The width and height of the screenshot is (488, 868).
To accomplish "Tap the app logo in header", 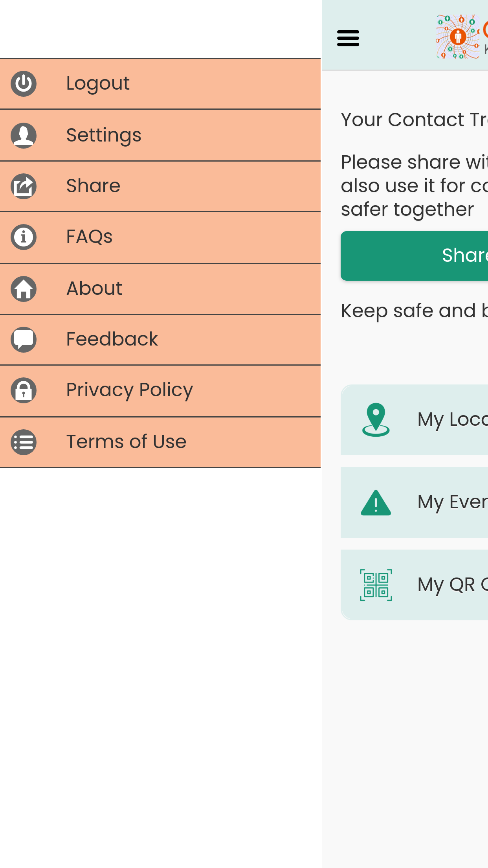I will pyautogui.click(x=458, y=37).
